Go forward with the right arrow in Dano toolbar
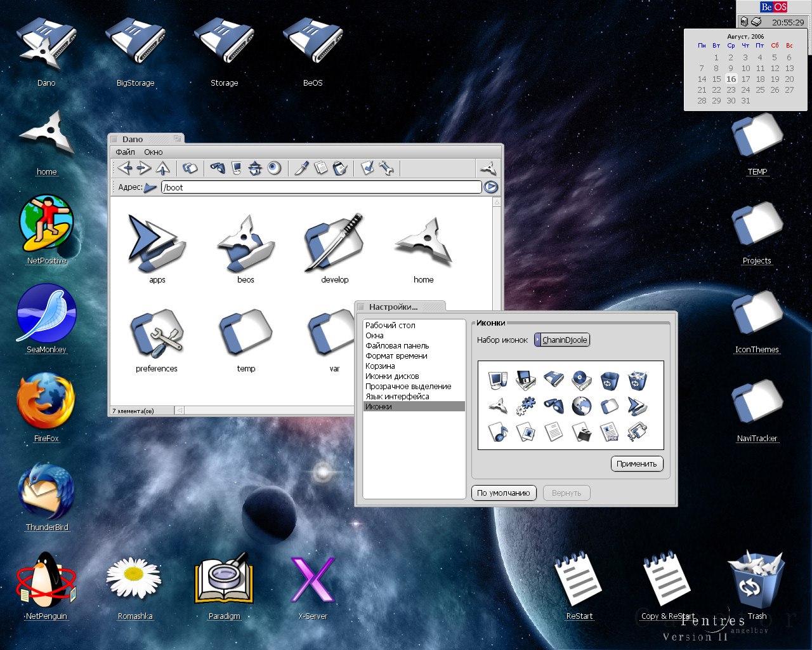Image resolution: width=812 pixels, height=650 pixels. click(144, 168)
